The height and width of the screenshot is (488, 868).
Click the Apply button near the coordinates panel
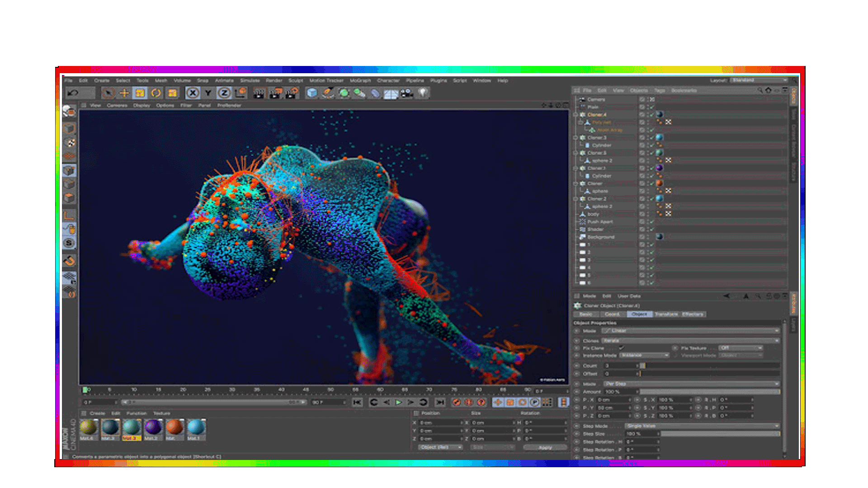tap(545, 447)
